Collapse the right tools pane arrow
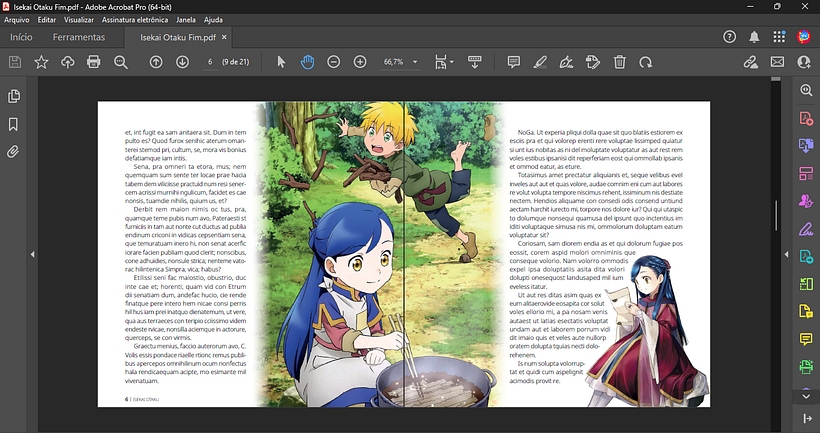This screenshot has width=820, height=433. pos(787,255)
